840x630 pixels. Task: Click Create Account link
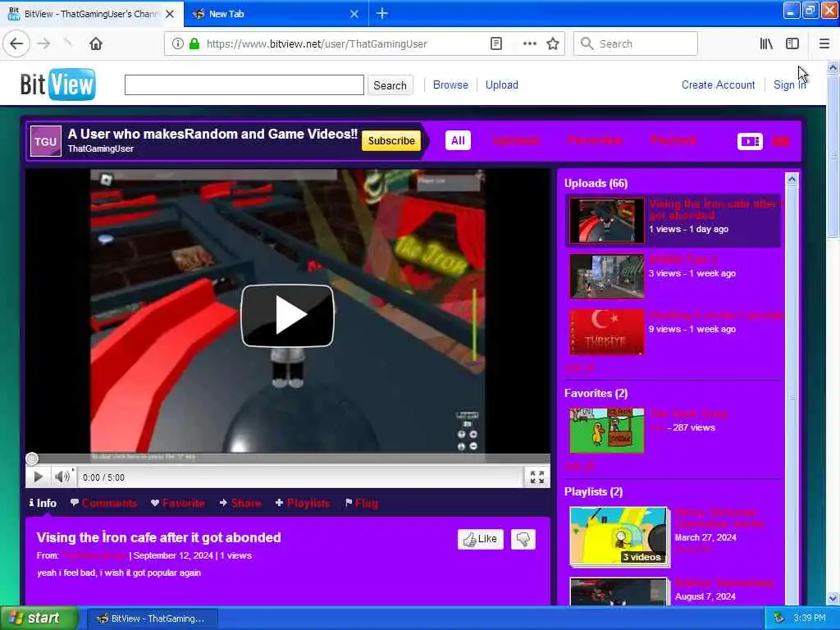point(718,84)
